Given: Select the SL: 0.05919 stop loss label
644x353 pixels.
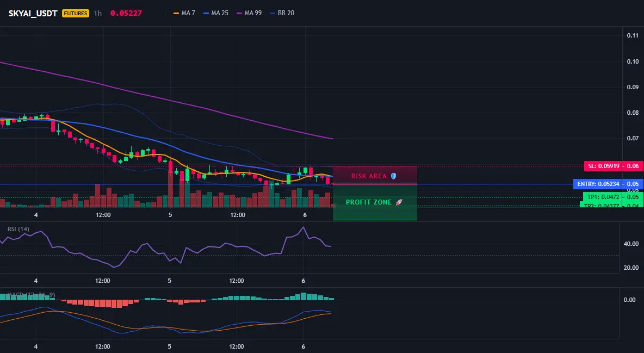Looking at the screenshot, I should pyautogui.click(x=603, y=166).
